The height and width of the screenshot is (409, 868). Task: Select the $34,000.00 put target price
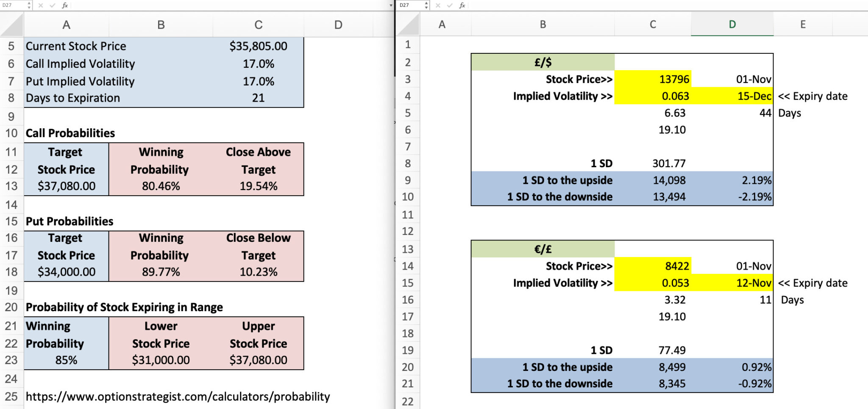tap(66, 272)
